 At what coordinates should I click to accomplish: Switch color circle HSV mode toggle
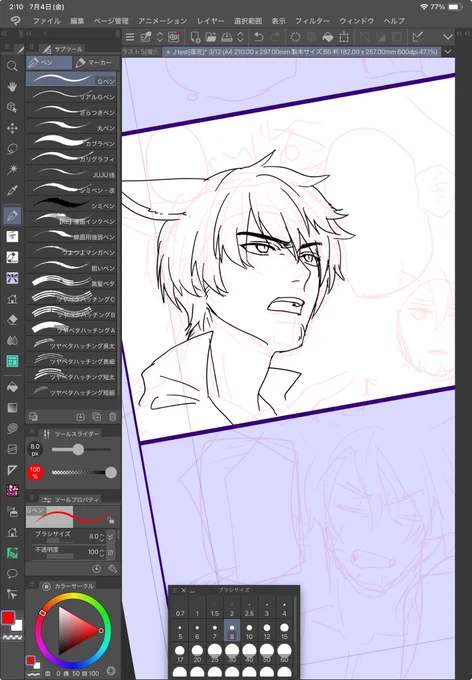pyautogui.click(x=111, y=670)
